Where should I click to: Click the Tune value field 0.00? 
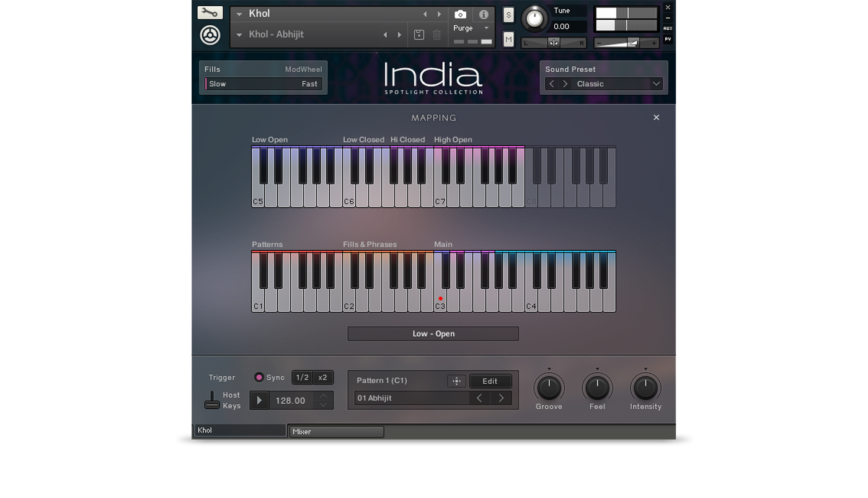(x=569, y=27)
